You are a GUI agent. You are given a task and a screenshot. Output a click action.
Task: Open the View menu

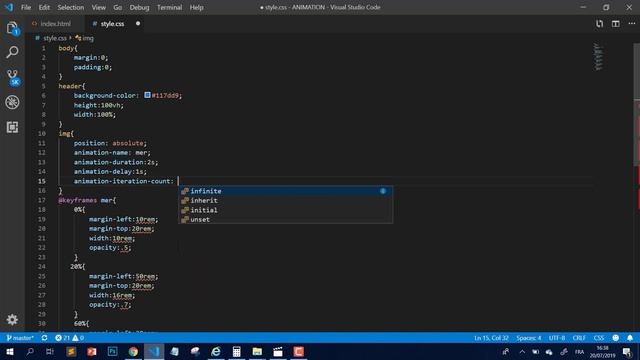point(98,7)
